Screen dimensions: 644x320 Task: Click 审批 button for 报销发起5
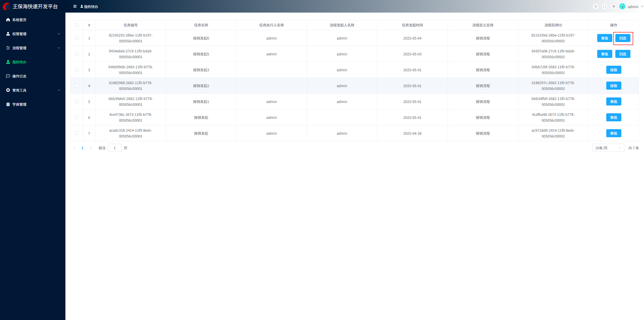605,54
